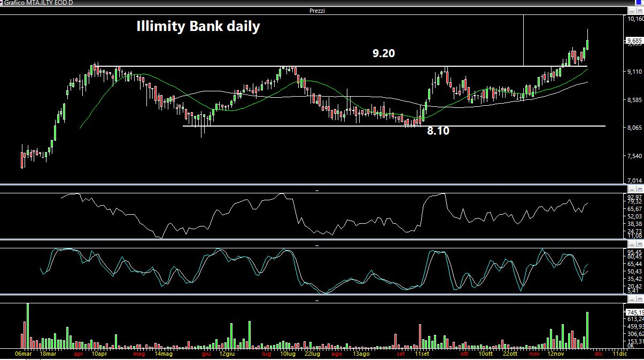Maximize the stochastic two-line indicator panel
Image resolution: width=644 pixels, height=360 pixels.
click(640, 245)
